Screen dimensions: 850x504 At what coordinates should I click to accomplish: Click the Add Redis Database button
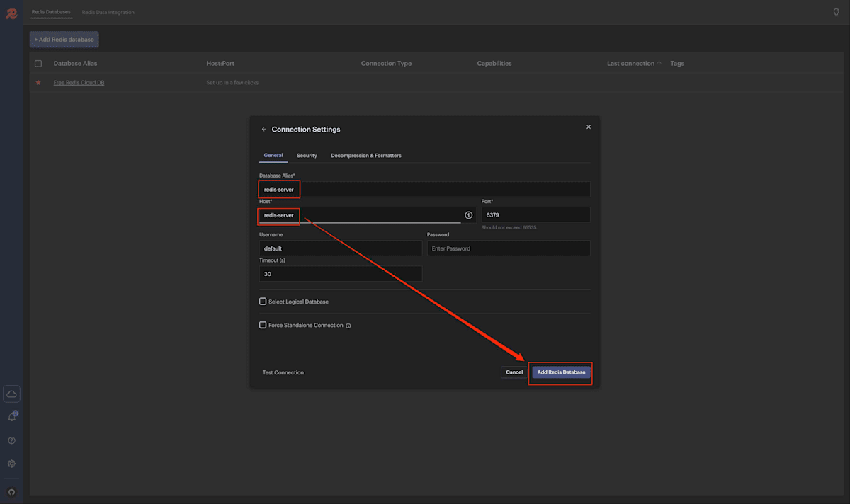pos(561,372)
